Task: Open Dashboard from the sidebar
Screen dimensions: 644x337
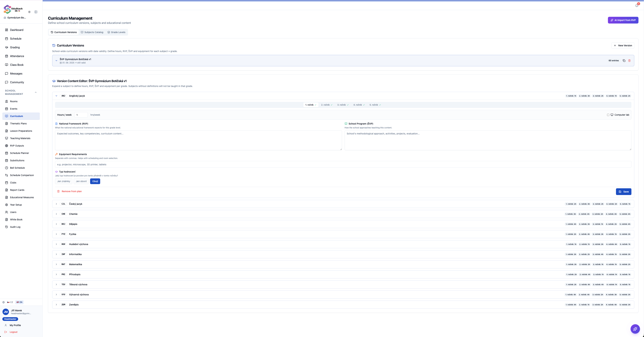Action: [x=21, y=30]
